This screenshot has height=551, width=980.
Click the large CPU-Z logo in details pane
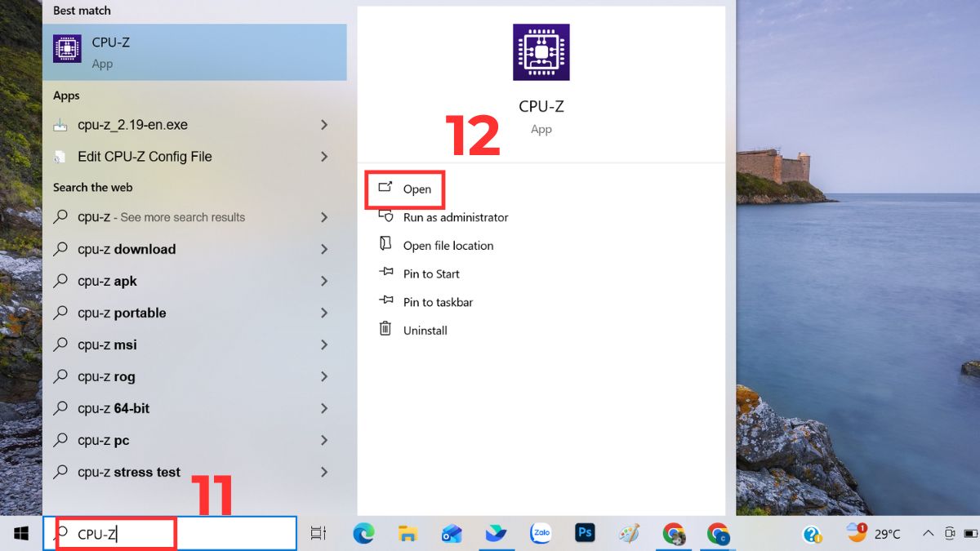[541, 52]
